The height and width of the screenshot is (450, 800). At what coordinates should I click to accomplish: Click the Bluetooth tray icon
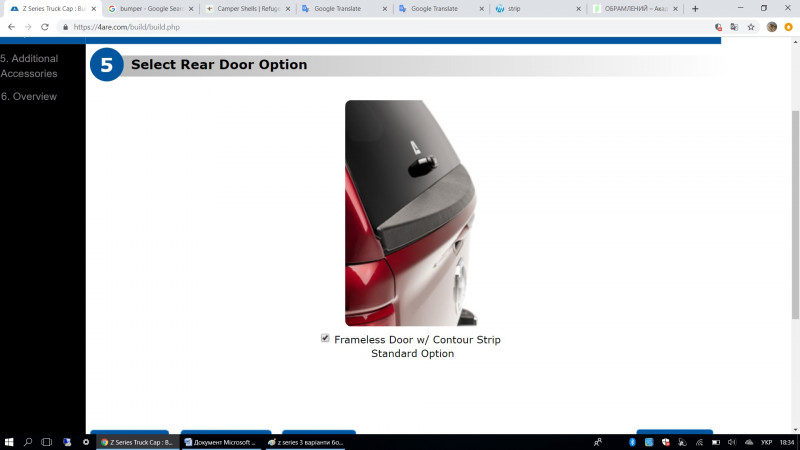click(632, 442)
